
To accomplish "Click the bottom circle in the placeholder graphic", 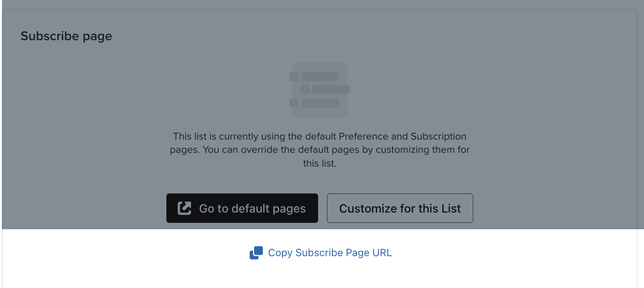I will 294,103.
